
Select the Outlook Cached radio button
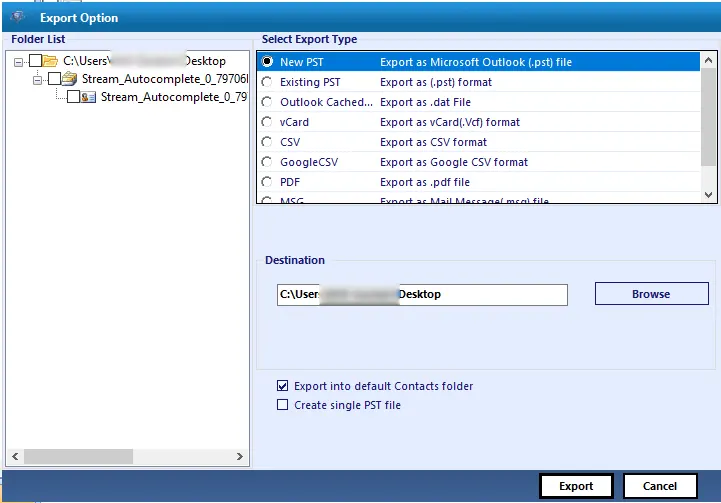coord(267,102)
